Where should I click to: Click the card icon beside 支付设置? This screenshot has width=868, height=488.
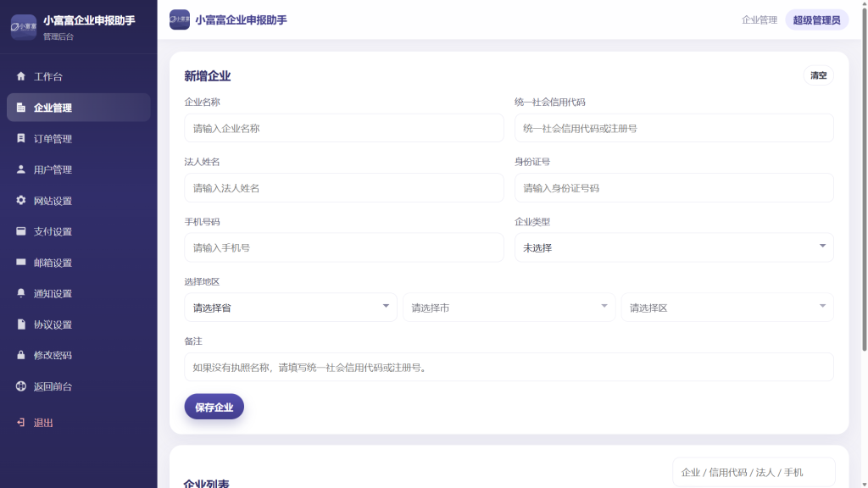(x=21, y=231)
